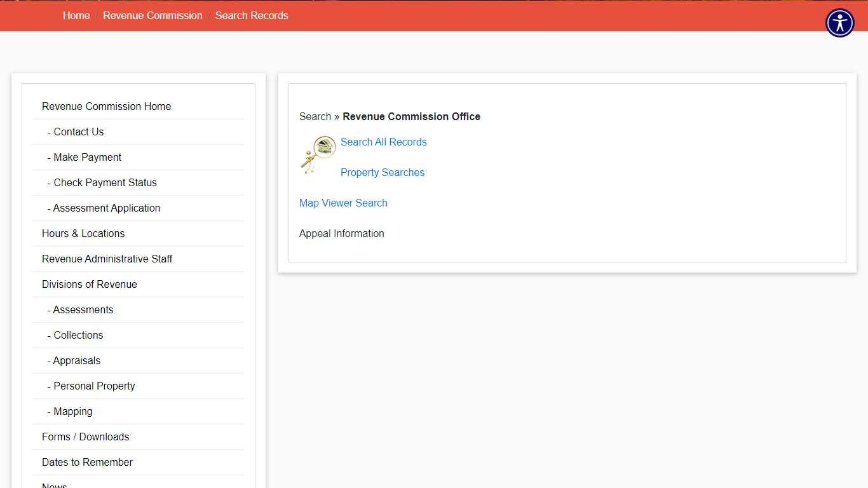Open Appraisals division link
The height and width of the screenshot is (488, 868).
click(x=139, y=360)
